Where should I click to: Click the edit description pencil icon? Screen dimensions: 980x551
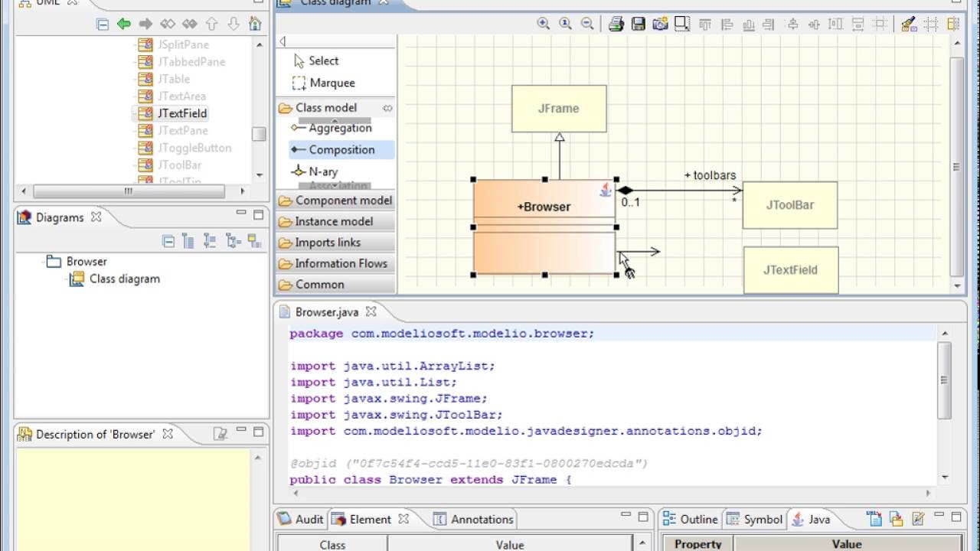(x=220, y=434)
